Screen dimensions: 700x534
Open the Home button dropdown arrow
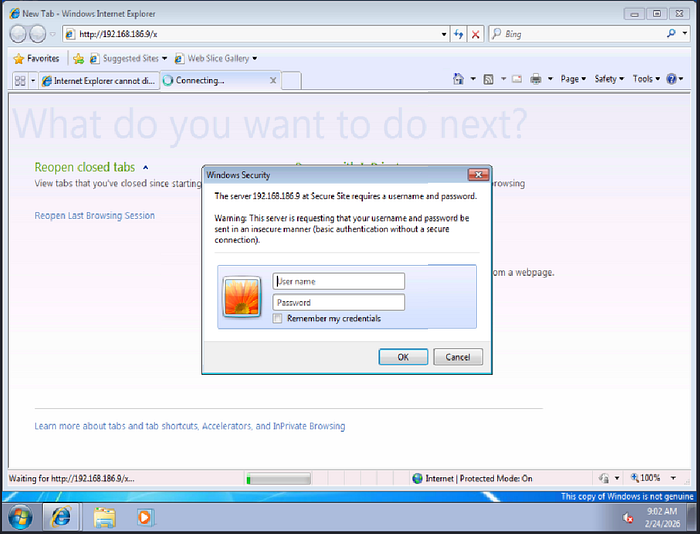coord(473,79)
